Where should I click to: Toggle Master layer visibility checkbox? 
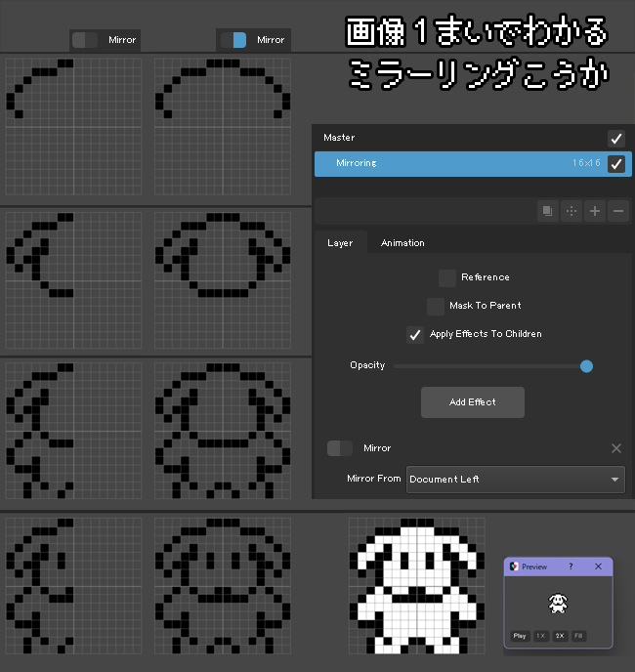616,139
